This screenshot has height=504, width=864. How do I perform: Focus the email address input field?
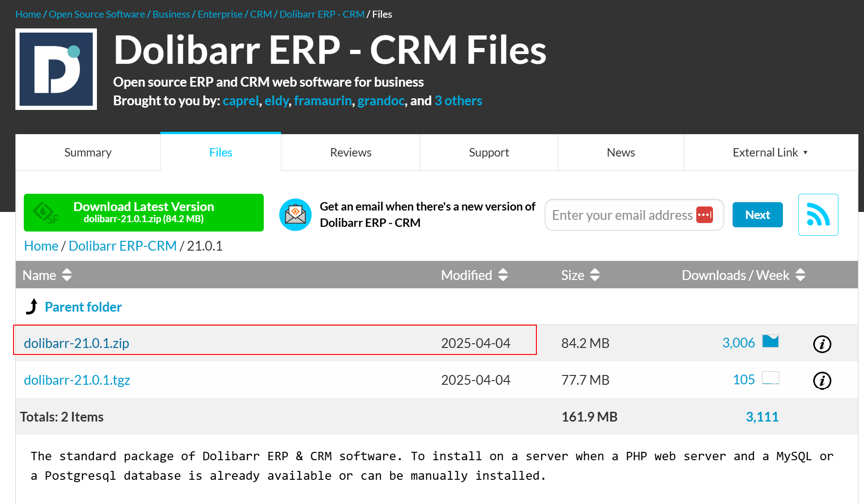[x=634, y=215]
